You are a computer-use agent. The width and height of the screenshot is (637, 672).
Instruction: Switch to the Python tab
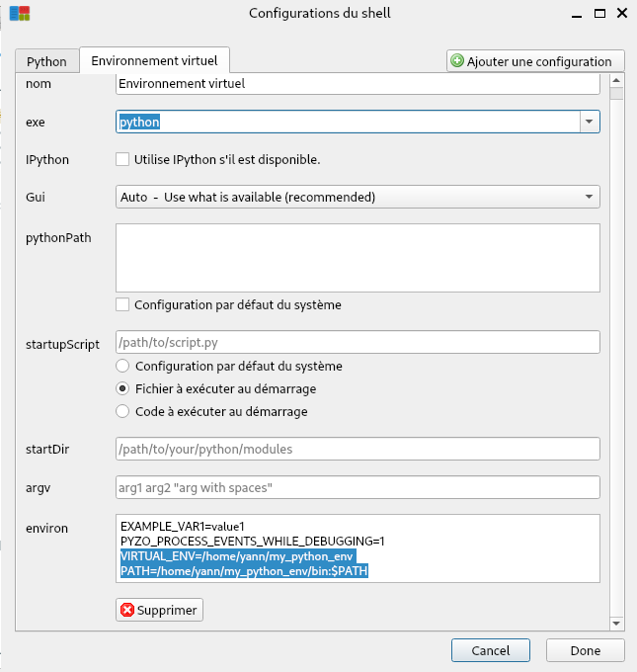46,61
